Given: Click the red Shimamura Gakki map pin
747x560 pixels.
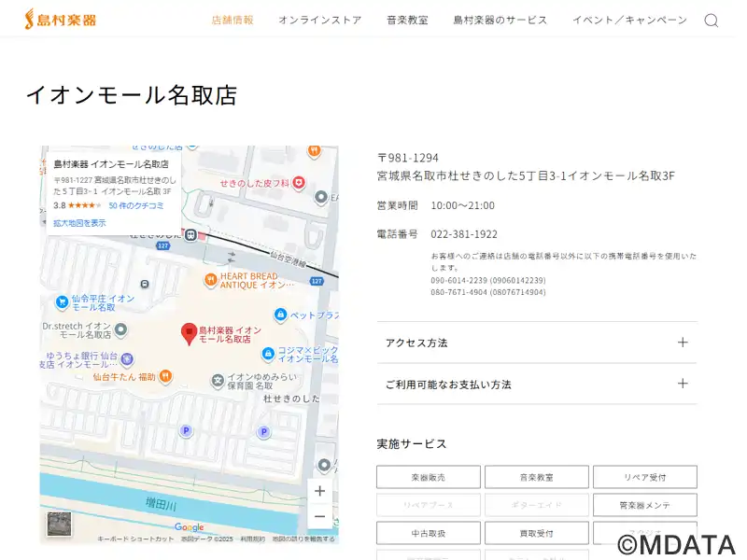Looking at the screenshot, I should click(189, 331).
